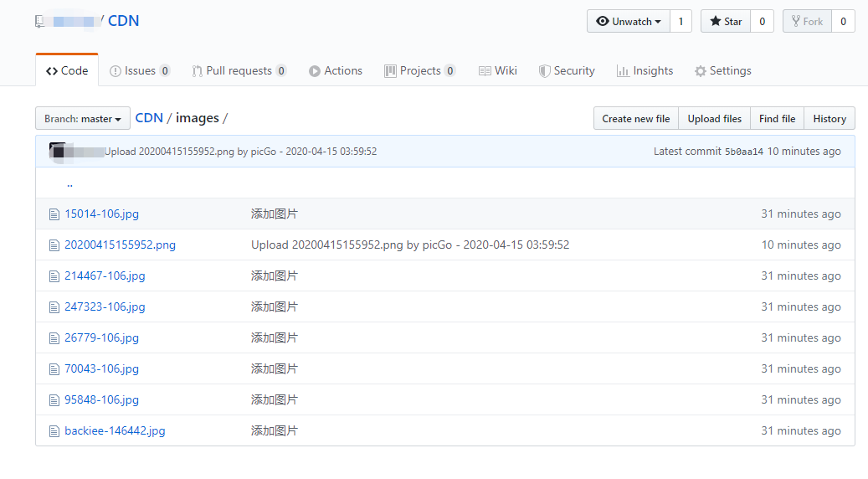Open commit message for 95848-106.jpg row
868x479 pixels.
(275, 399)
